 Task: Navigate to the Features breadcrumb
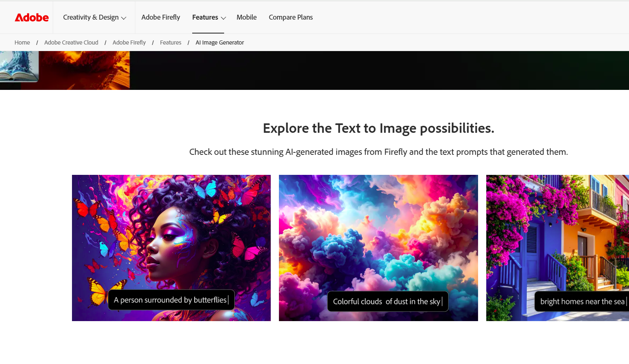point(171,42)
